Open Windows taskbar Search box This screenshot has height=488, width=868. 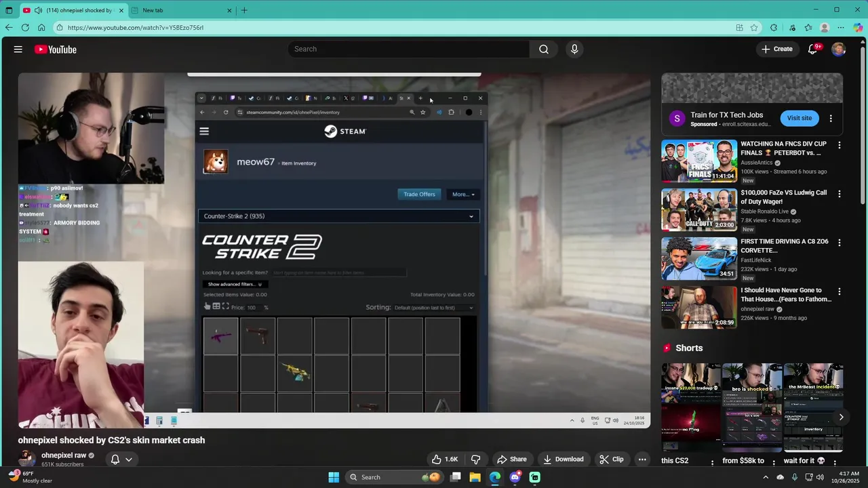[x=393, y=477]
